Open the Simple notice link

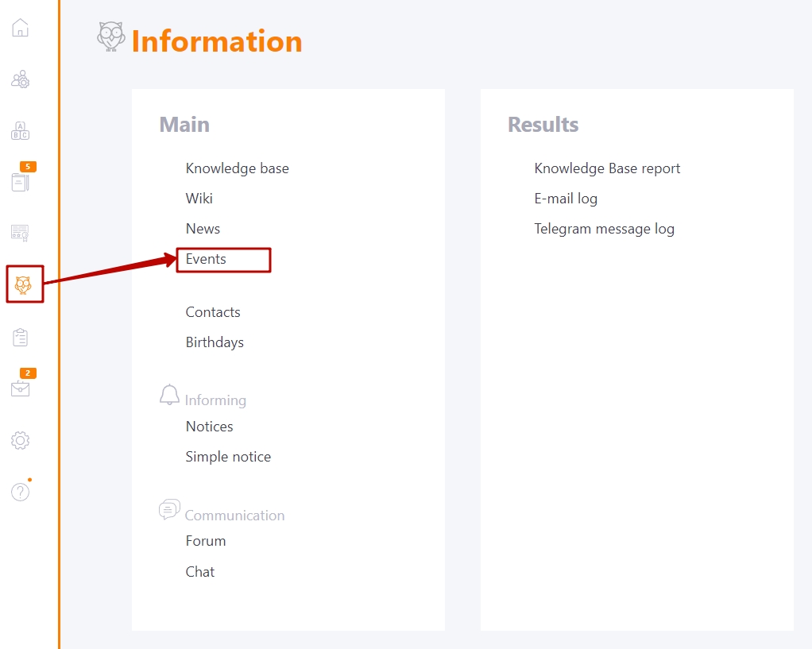[228, 457]
